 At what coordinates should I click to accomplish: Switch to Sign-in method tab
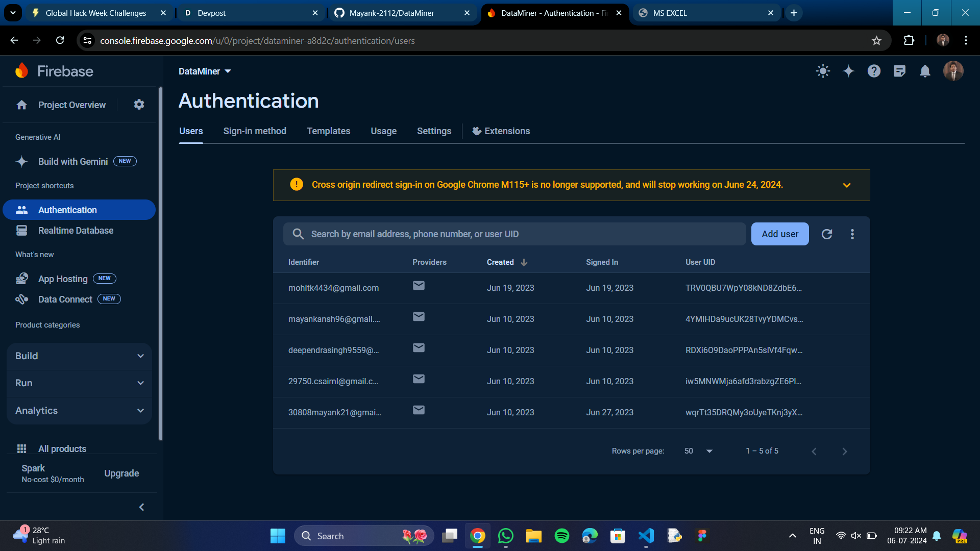point(255,131)
